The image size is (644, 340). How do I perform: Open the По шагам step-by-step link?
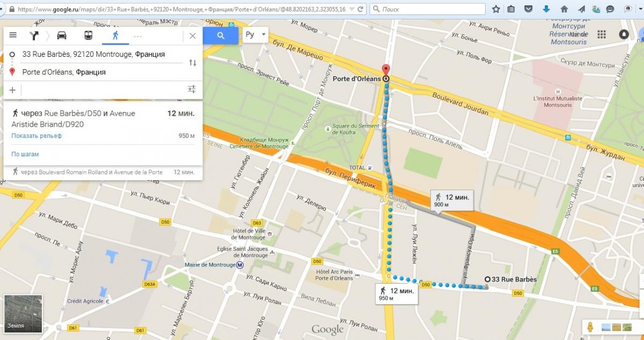click(x=25, y=154)
